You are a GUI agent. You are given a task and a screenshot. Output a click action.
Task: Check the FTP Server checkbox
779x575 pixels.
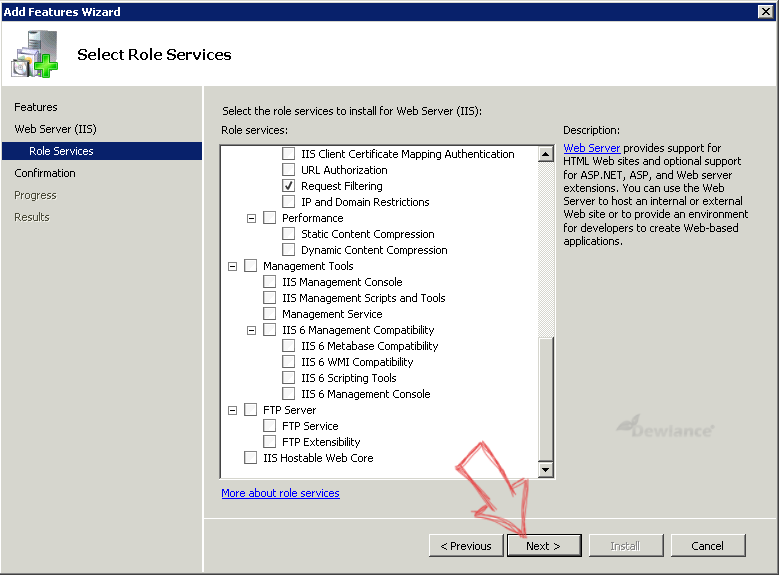pyautogui.click(x=250, y=410)
